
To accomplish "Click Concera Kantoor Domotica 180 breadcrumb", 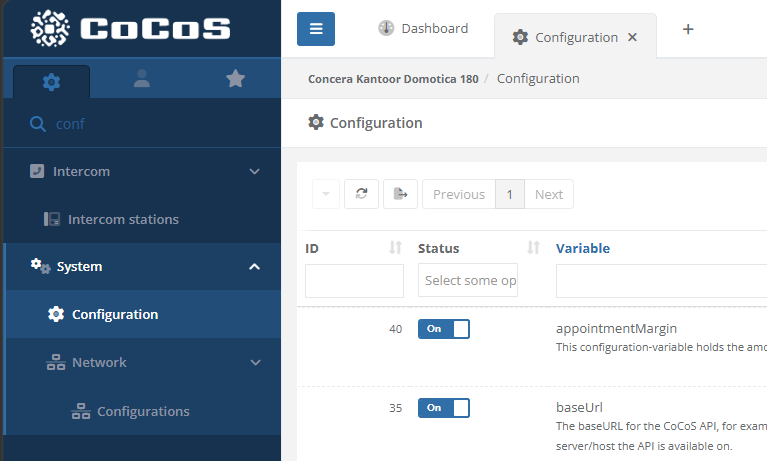I will coord(393,79).
